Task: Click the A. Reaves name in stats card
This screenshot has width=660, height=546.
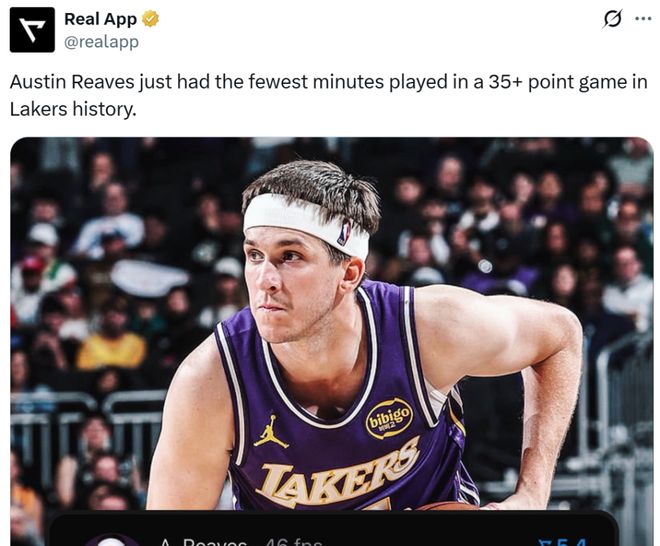Action: point(200,540)
